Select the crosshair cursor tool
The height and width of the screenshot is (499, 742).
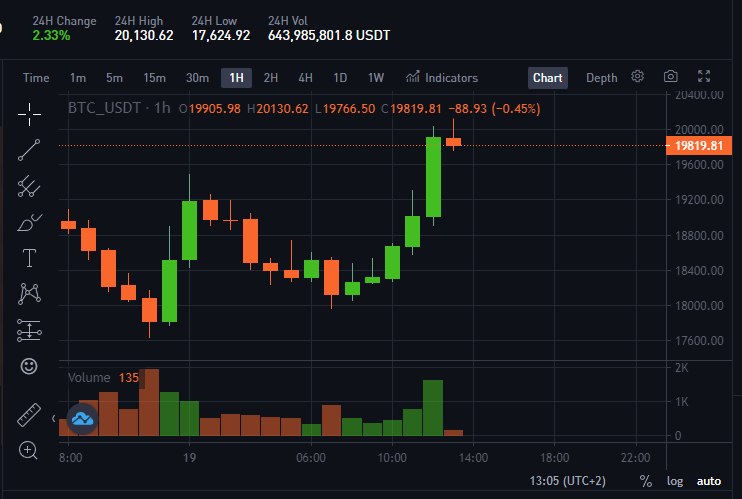29,115
